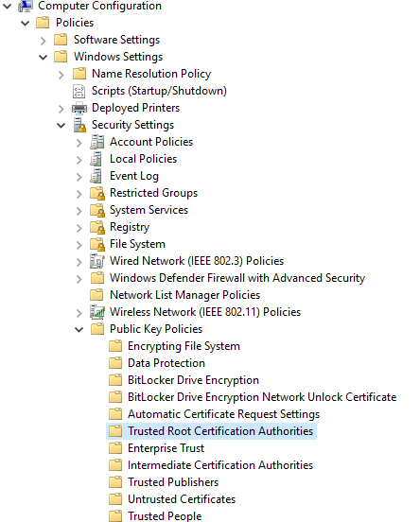Click the Public Key Policies folder icon
The image size is (420, 522).
coord(97,329)
